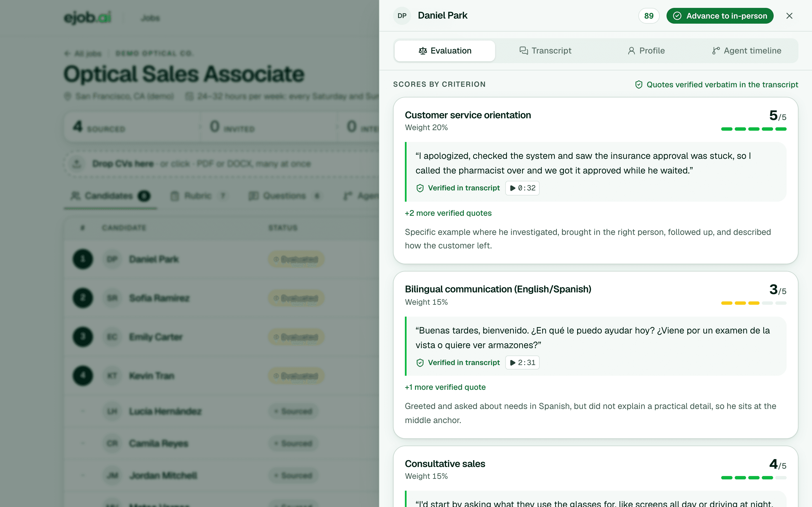Screen dimensions: 812x507
Task: Click the Evaluation scales icon
Action: point(423,51)
